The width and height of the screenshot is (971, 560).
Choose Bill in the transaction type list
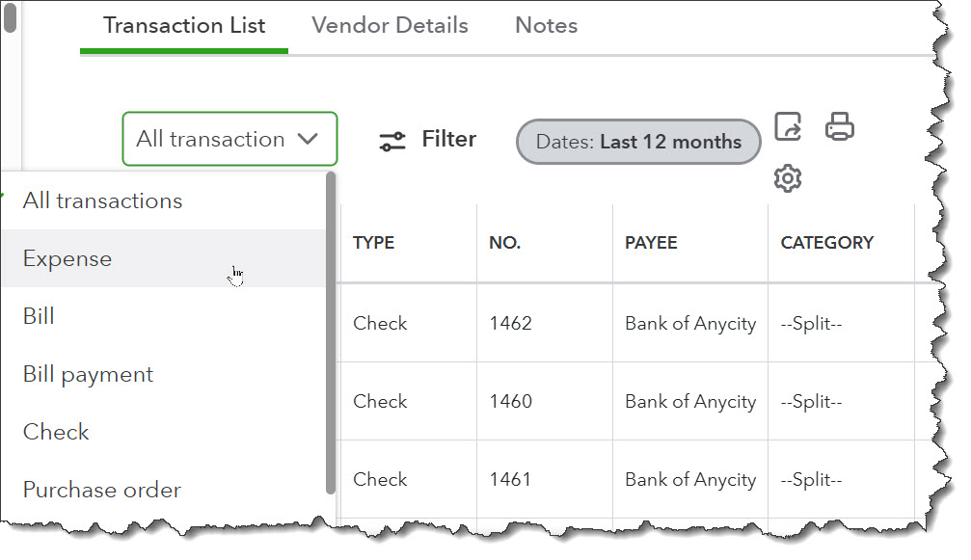[x=39, y=316]
